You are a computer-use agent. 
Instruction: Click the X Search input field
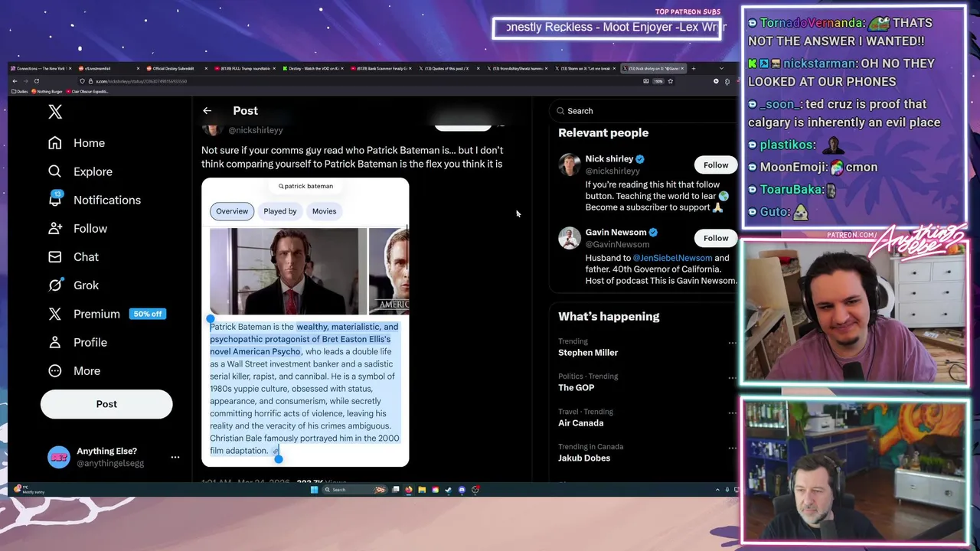(643, 111)
